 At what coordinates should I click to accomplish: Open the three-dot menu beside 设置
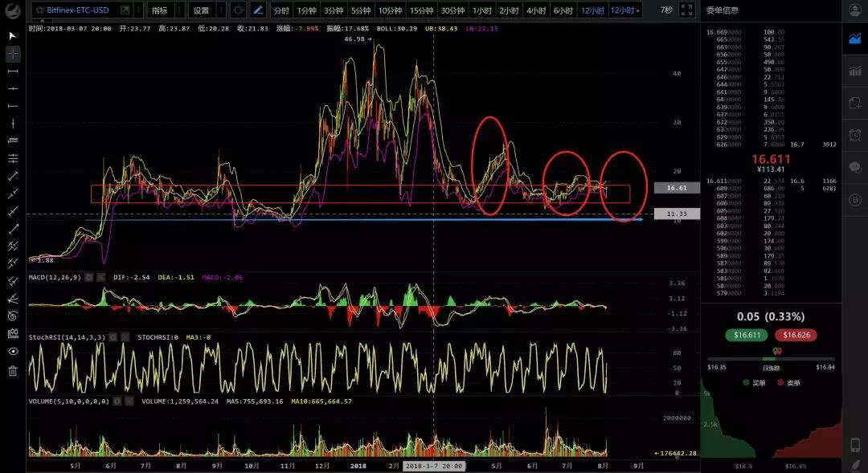click(220, 10)
